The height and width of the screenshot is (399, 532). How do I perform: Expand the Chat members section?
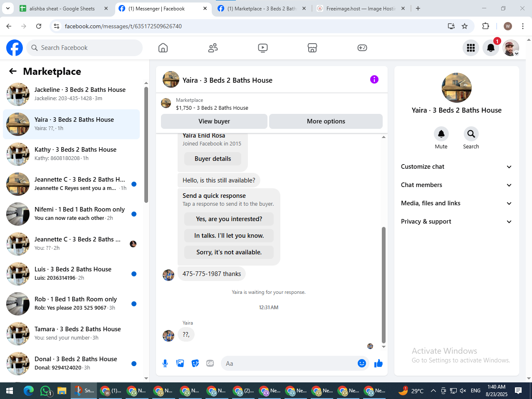pos(456,185)
